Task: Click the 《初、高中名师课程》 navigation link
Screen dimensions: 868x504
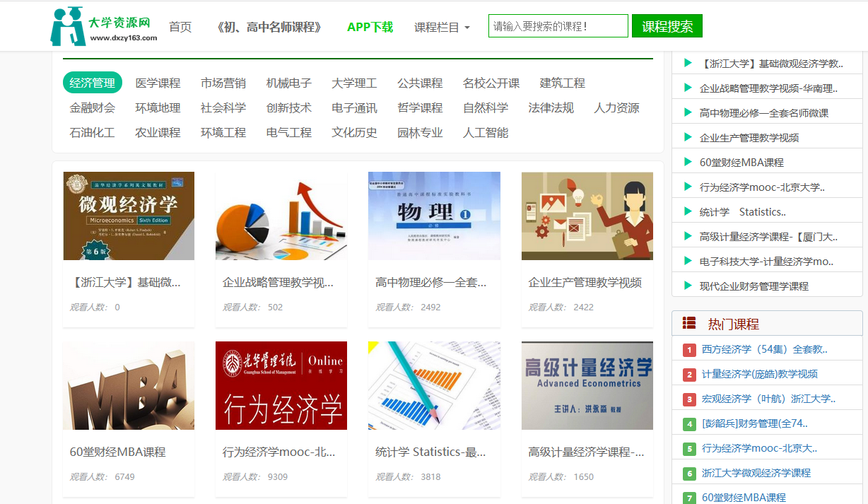Action: (269, 25)
